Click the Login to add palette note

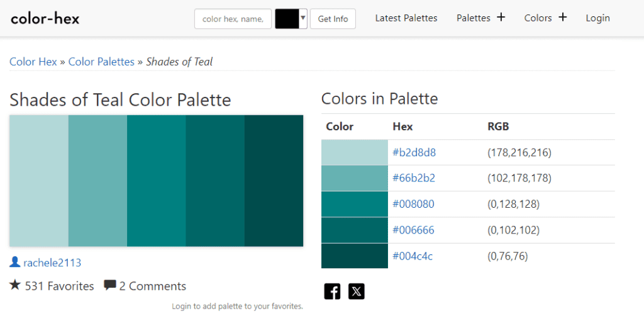coord(237,306)
